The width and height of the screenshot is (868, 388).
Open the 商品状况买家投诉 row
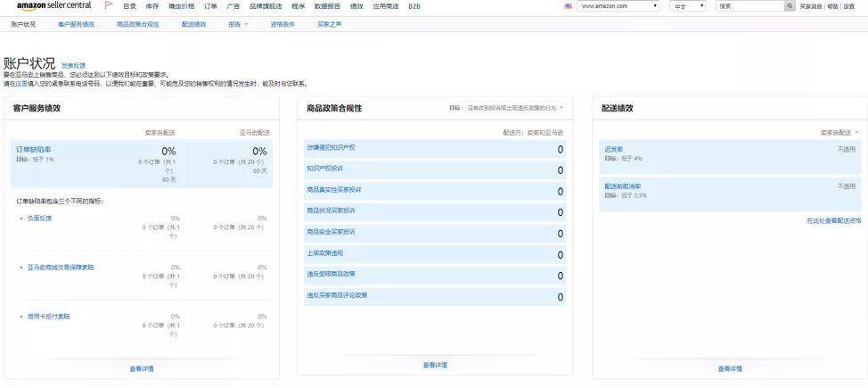[x=435, y=212]
